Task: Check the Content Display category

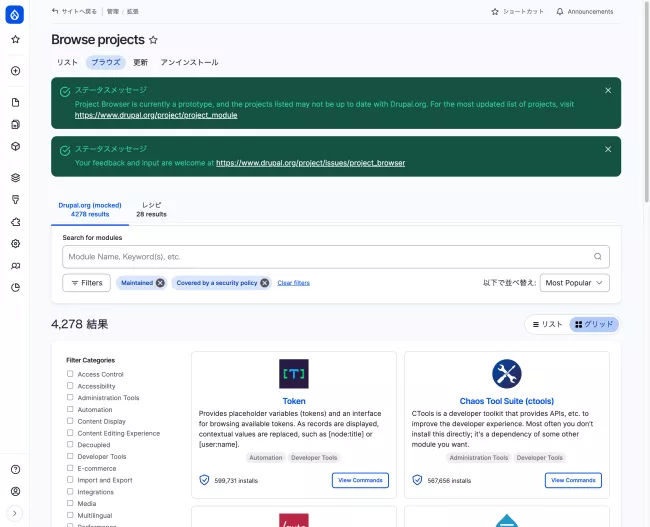Action: 70,421
